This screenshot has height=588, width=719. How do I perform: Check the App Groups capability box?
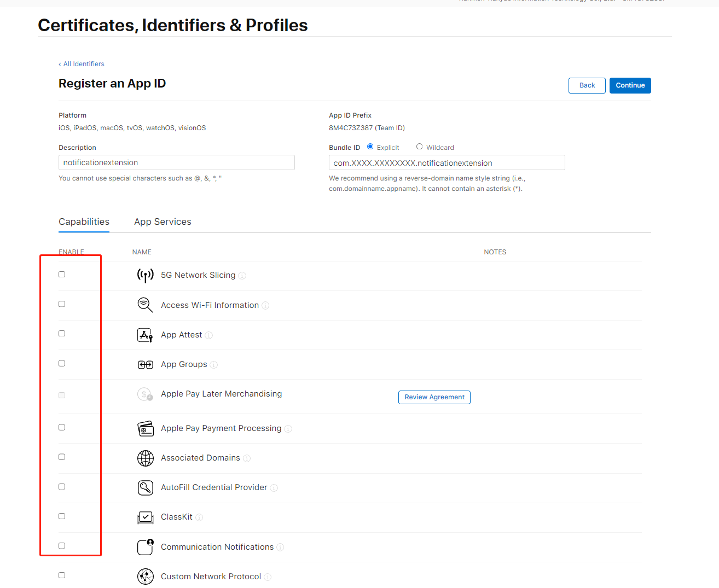(x=62, y=364)
